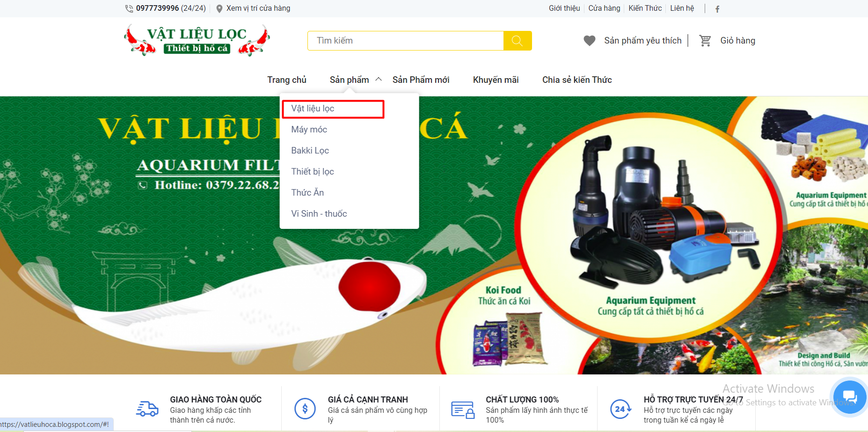This screenshot has width=868, height=432.
Task: Click the delivery truck icon
Action: pyautogui.click(x=147, y=409)
